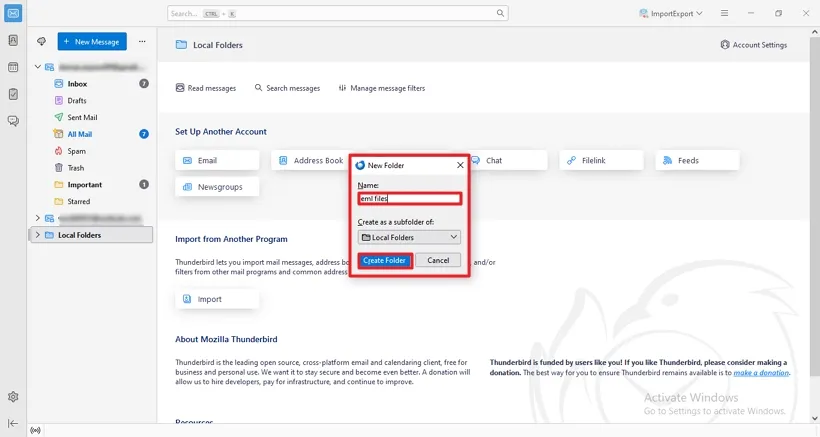Open Account Settings
Viewport: 820px width, 437px height.
754,45
